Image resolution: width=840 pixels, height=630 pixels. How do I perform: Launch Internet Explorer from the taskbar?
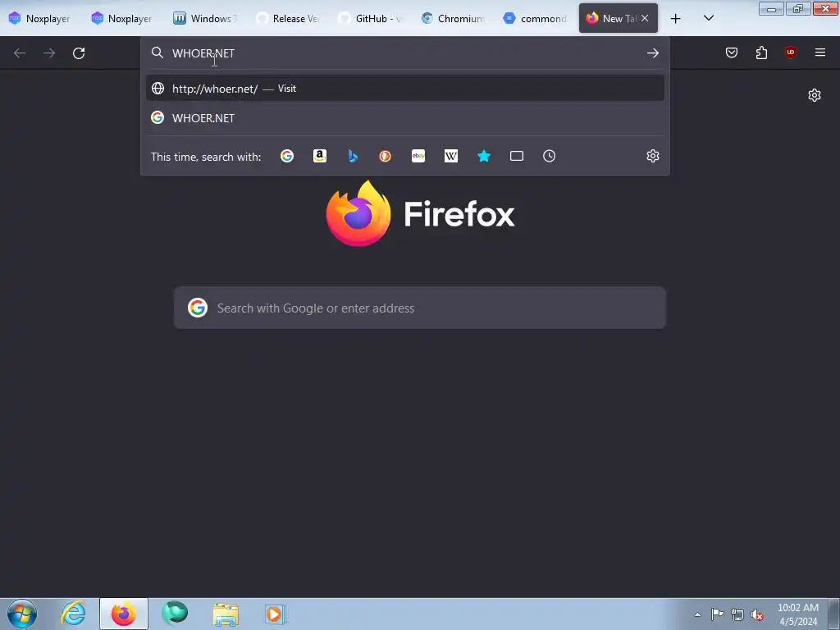coord(73,614)
